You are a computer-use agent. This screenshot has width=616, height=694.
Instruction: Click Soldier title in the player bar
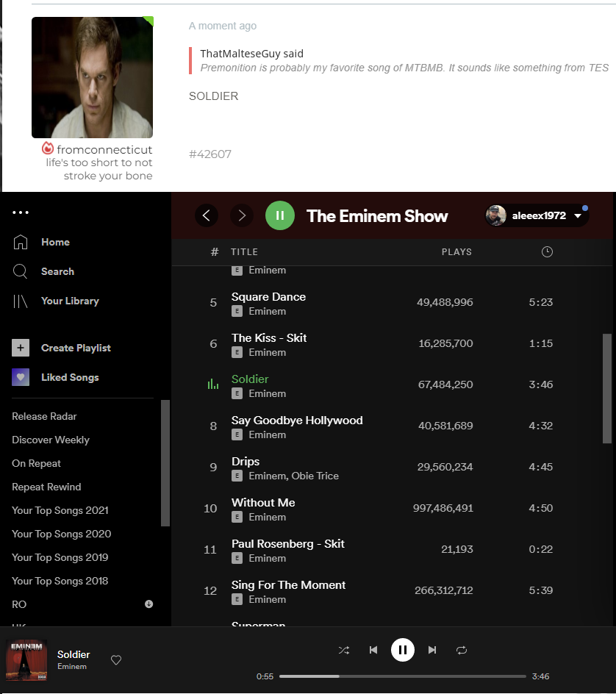coord(74,654)
